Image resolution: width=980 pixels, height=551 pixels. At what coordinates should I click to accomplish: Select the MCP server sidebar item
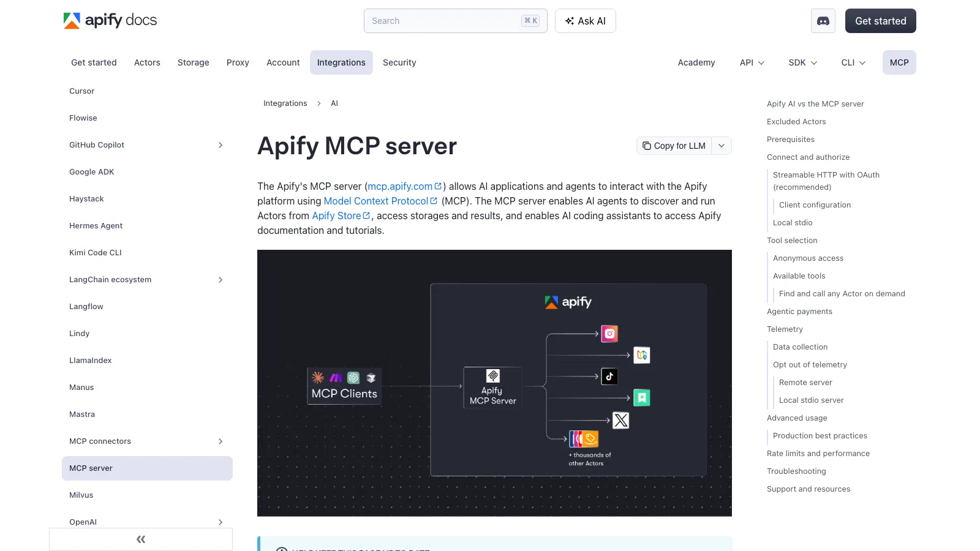point(147,468)
